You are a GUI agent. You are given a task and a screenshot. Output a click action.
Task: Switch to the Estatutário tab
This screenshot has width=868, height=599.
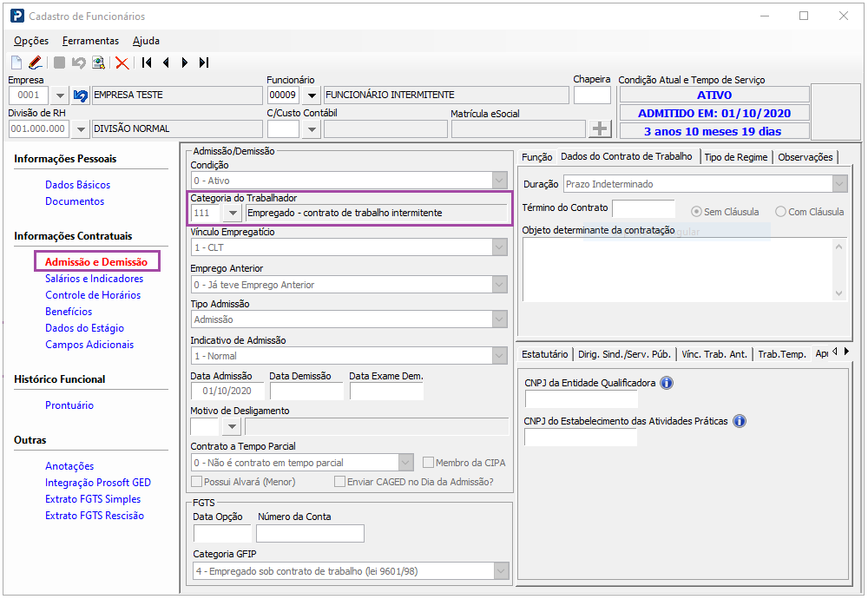(x=545, y=354)
